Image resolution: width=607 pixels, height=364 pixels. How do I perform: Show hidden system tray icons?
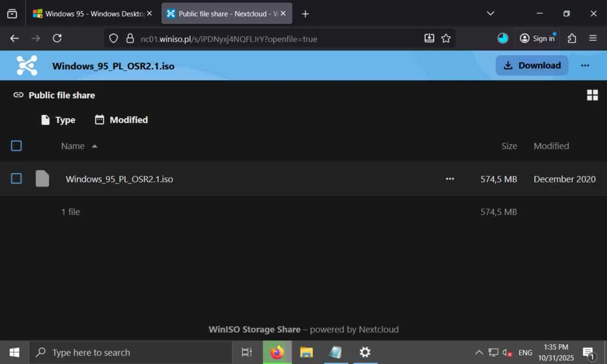(479, 353)
